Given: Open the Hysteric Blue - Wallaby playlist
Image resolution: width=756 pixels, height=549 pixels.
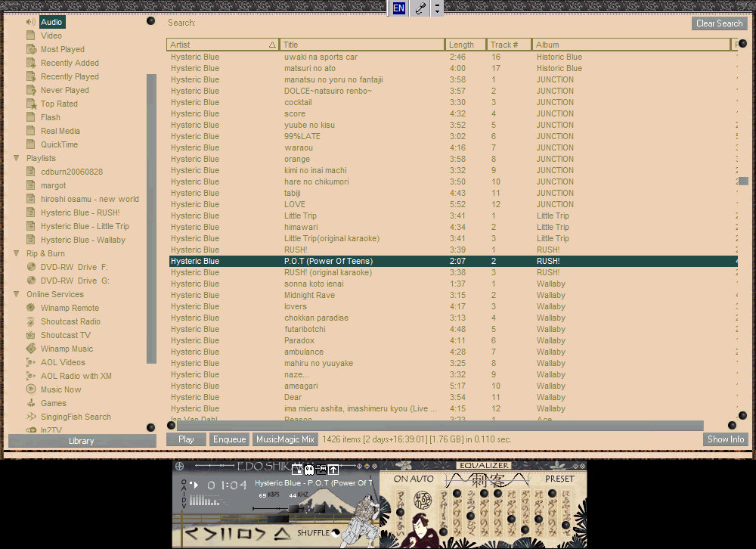Looking at the screenshot, I should tap(83, 240).
